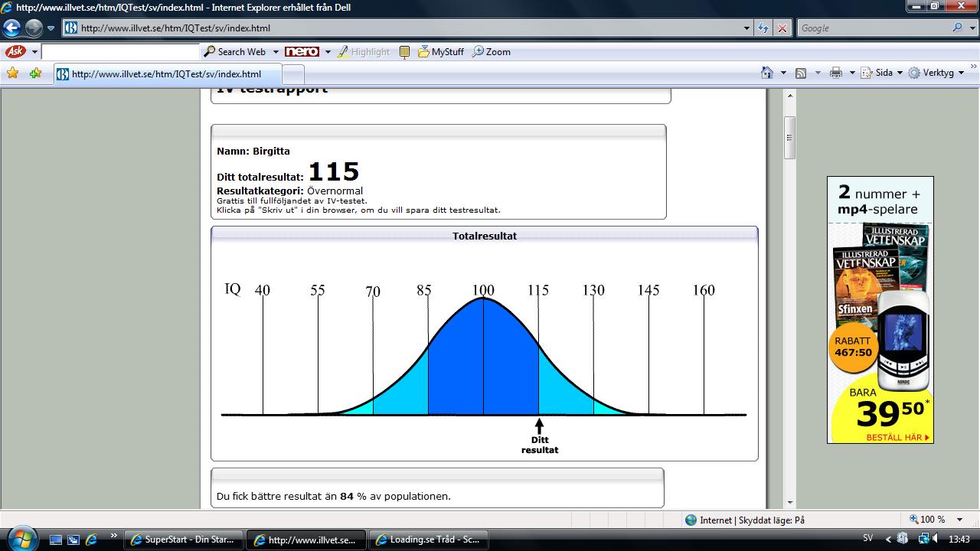The image size is (980, 551).
Task: Click the Zoom toolbar button
Action: 492,52
